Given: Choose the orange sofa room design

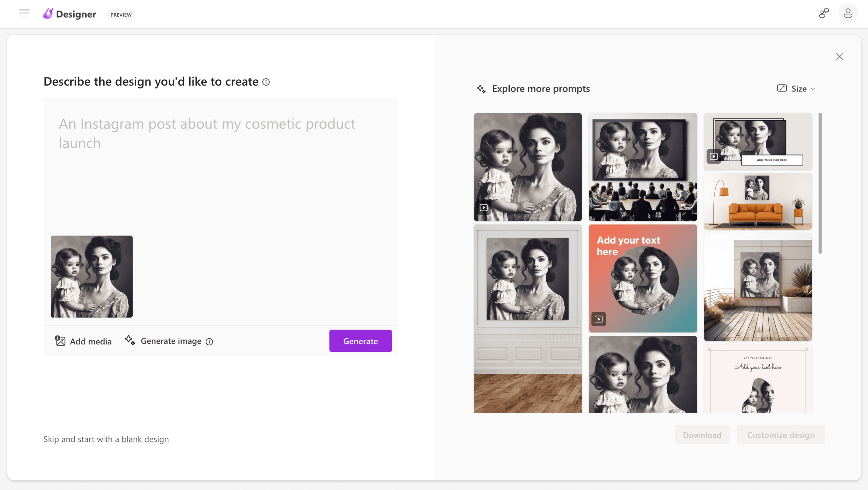Looking at the screenshot, I should point(757,202).
